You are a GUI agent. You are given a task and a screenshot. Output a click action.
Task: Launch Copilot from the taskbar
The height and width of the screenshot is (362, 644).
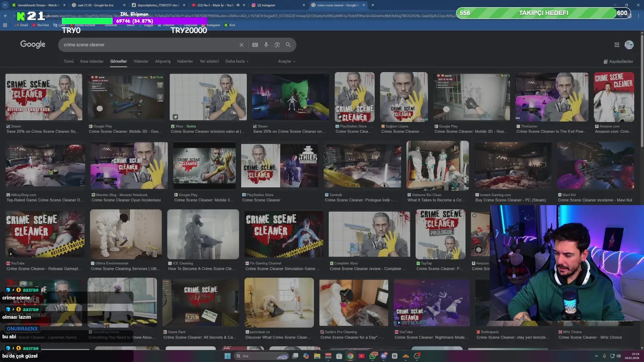pos(306,356)
